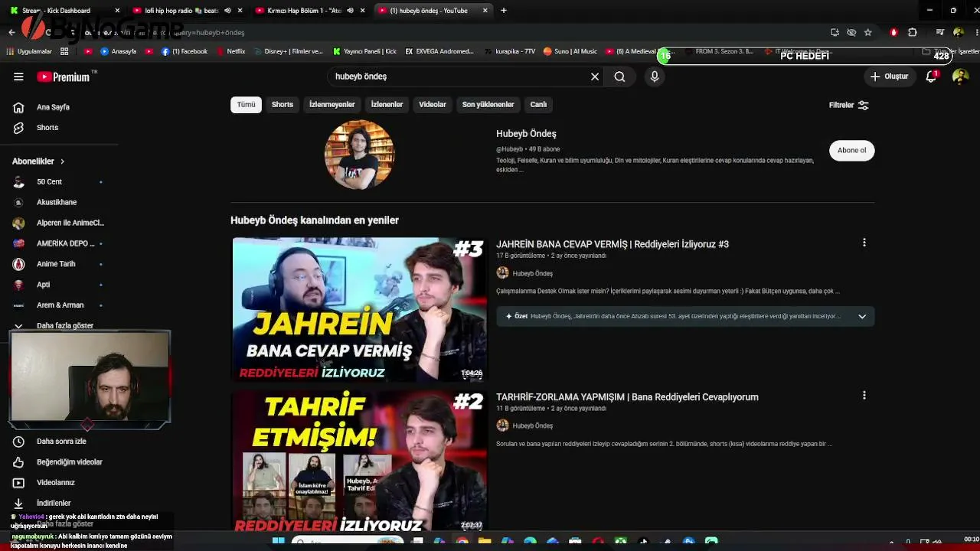Open Daha sonra izle watch later
The width and height of the screenshot is (980, 551).
60,442
